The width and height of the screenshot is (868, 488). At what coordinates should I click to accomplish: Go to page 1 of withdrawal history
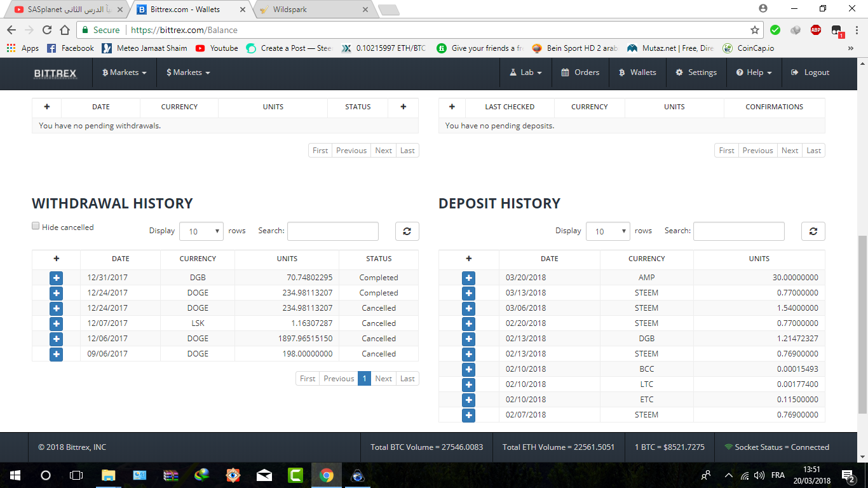click(x=364, y=379)
